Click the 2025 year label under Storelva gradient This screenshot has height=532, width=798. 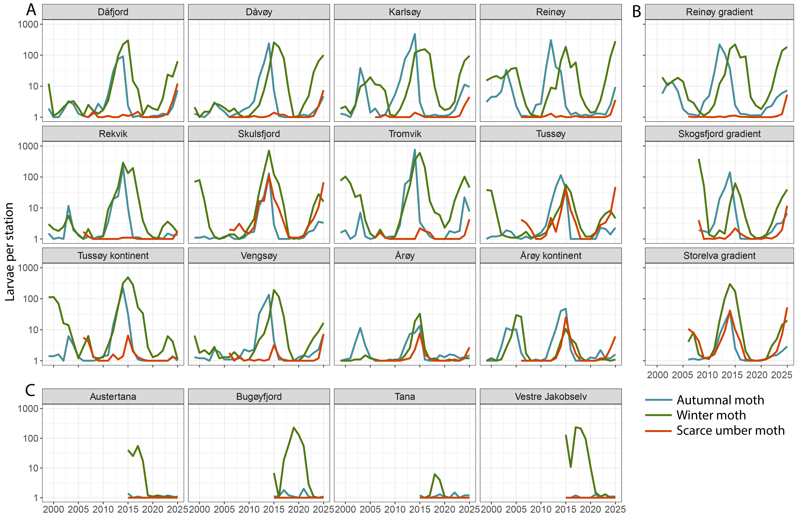pos(782,375)
